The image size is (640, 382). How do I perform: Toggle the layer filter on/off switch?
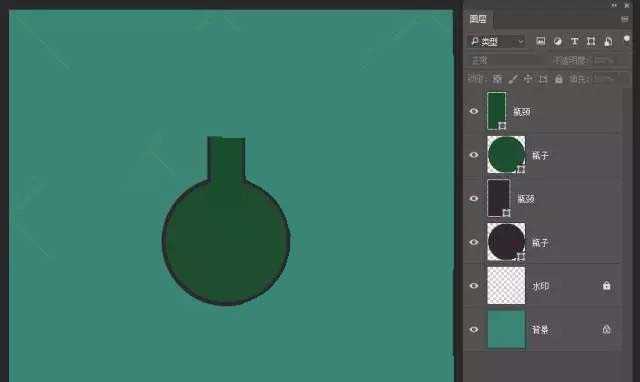[627, 39]
